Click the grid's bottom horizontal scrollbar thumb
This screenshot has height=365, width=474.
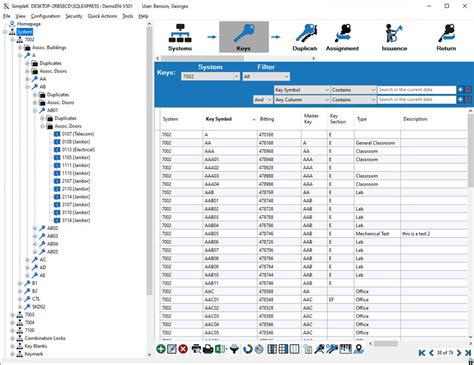pyautogui.click(x=386, y=344)
